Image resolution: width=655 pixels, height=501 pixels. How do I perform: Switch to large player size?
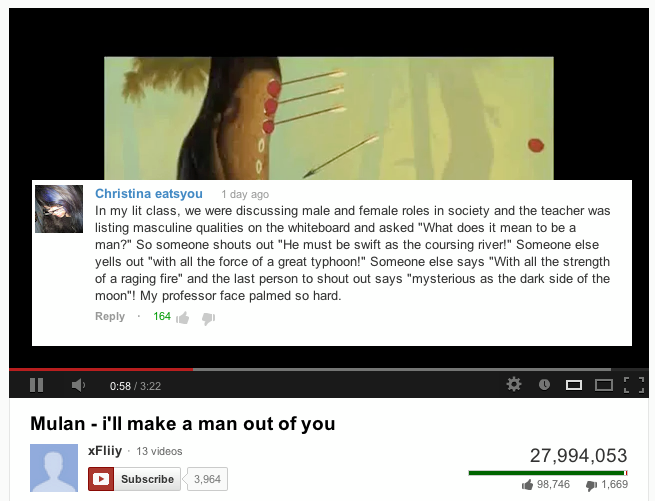(604, 385)
